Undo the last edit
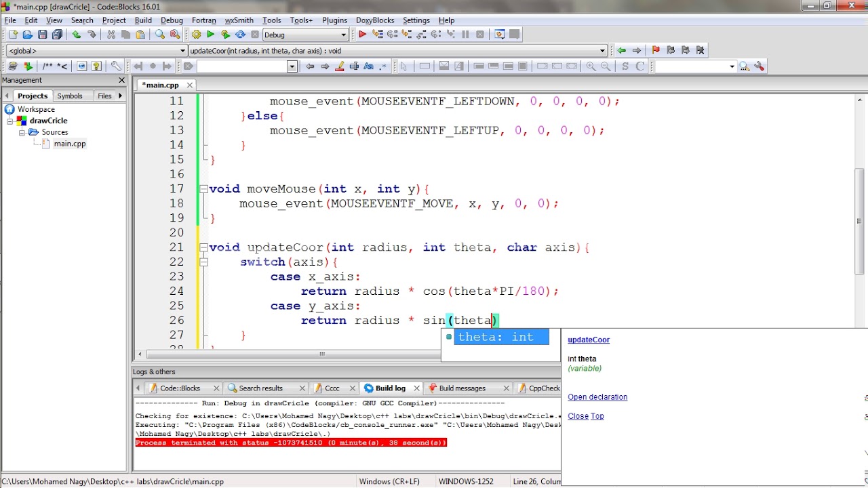The width and height of the screenshot is (868, 488). point(77,35)
